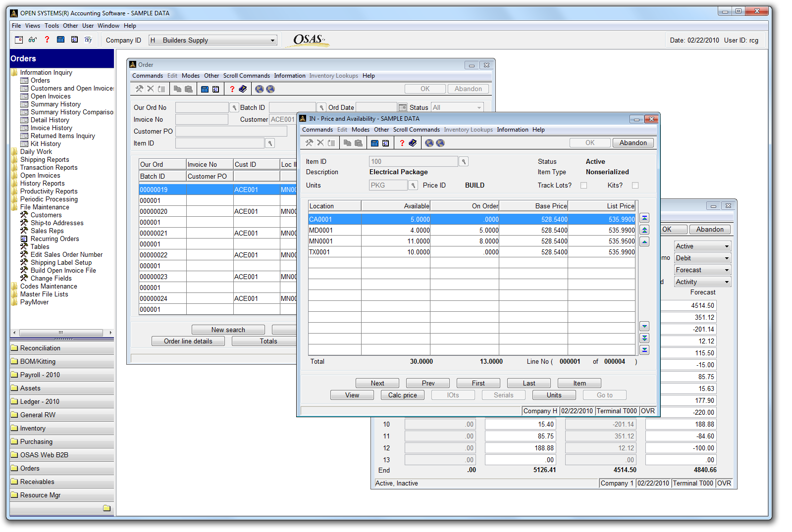This screenshot has width=792, height=532.
Task: Open help book icon in Price and Availability toolbar
Action: point(413,143)
